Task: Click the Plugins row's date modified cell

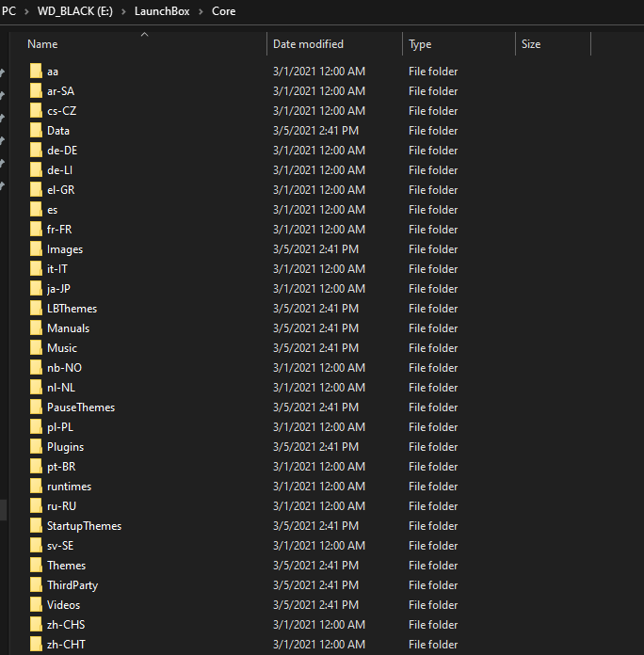Action: click(315, 447)
